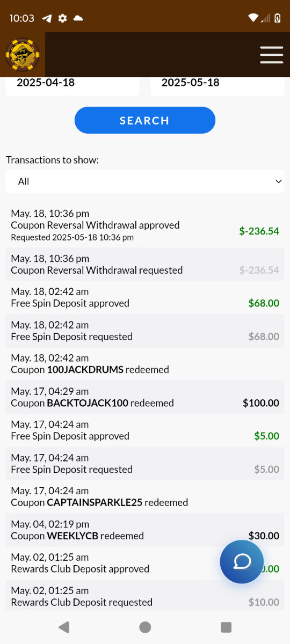The image size is (290, 644).
Task: Tap the pirate skull casino logo
Action: click(x=23, y=55)
